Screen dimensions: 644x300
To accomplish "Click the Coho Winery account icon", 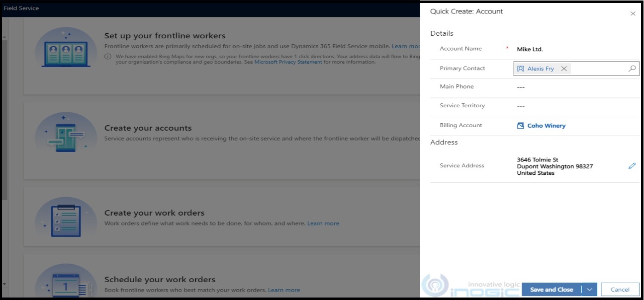I will [521, 126].
